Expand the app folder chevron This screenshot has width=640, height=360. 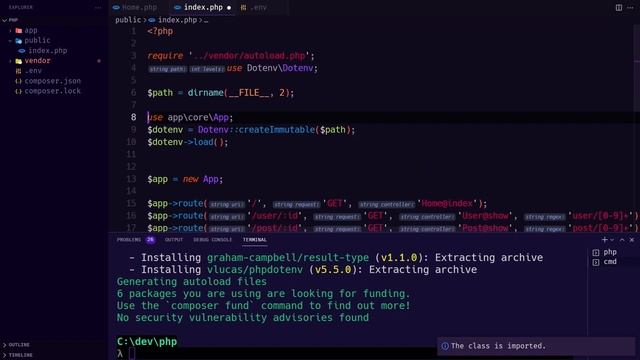pos(10,31)
